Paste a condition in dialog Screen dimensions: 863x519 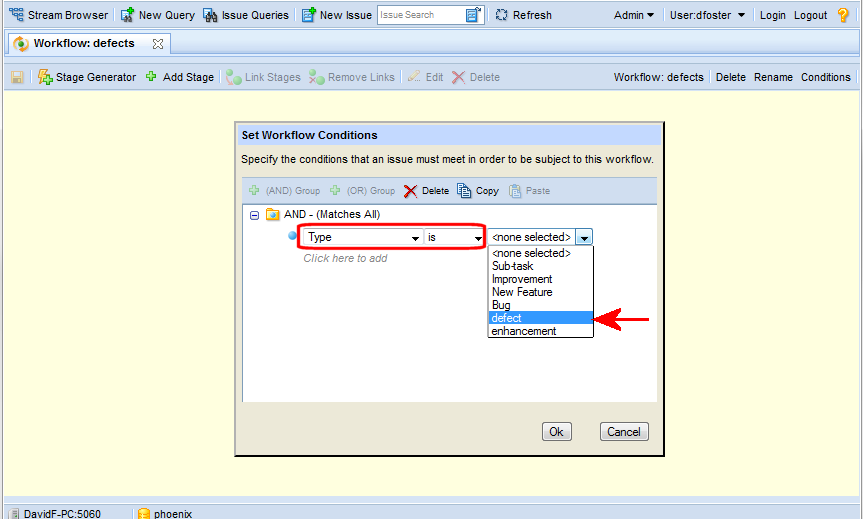[x=529, y=190]
